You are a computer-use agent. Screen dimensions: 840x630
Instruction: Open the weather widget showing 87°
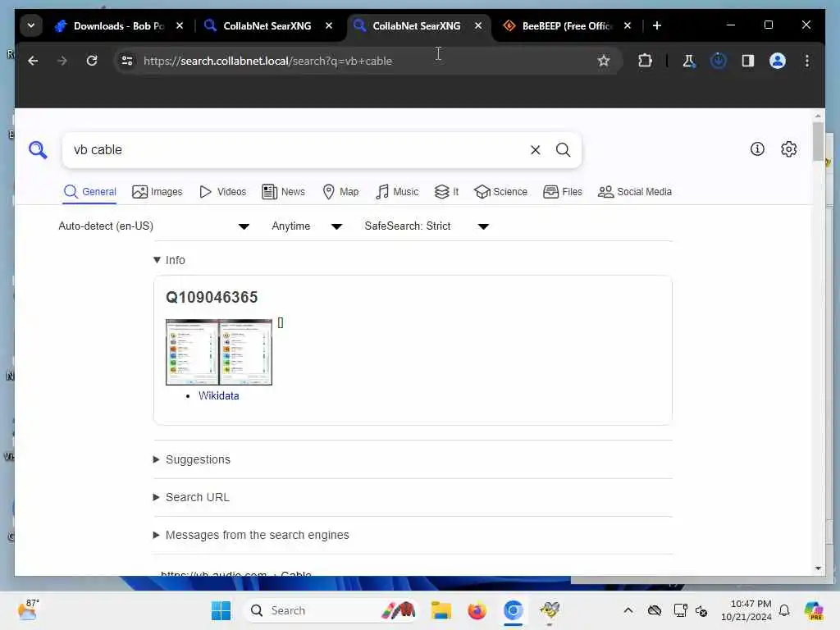[x=28, y=610]
